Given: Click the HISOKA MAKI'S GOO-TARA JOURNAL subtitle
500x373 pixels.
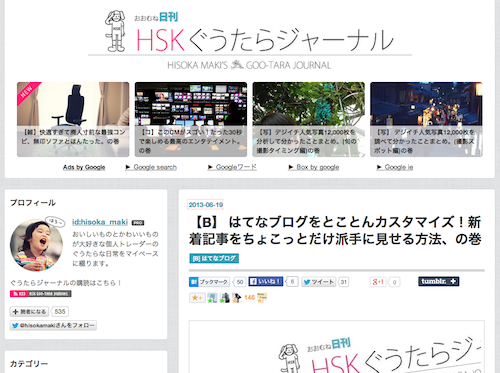Looking at the screenshot, I should coord(249,65).
